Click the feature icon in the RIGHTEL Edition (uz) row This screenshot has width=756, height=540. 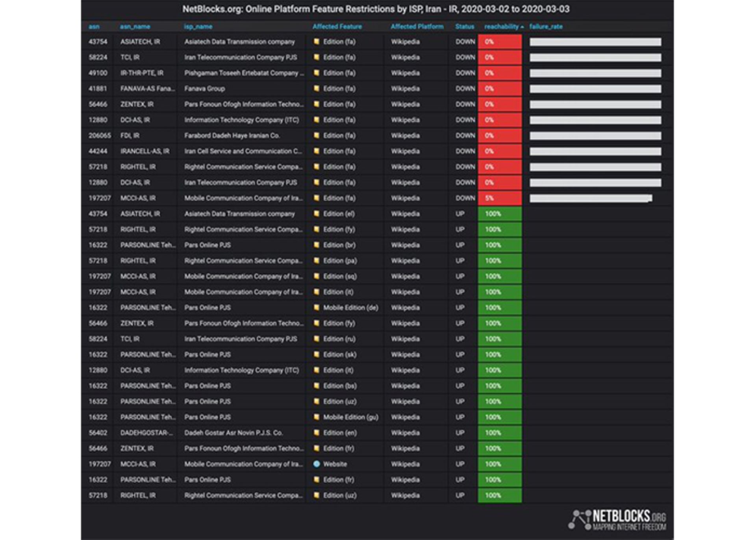316,495
